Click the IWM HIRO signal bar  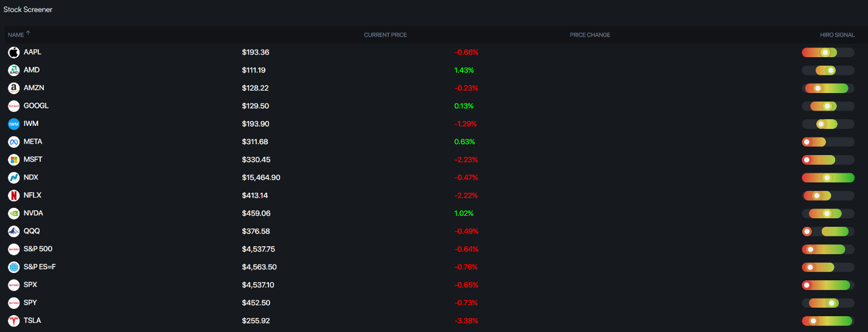[x=828, y=124]
